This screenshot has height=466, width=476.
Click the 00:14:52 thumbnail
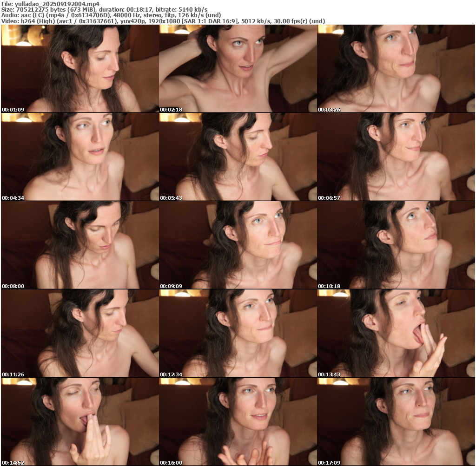(79, 421)
